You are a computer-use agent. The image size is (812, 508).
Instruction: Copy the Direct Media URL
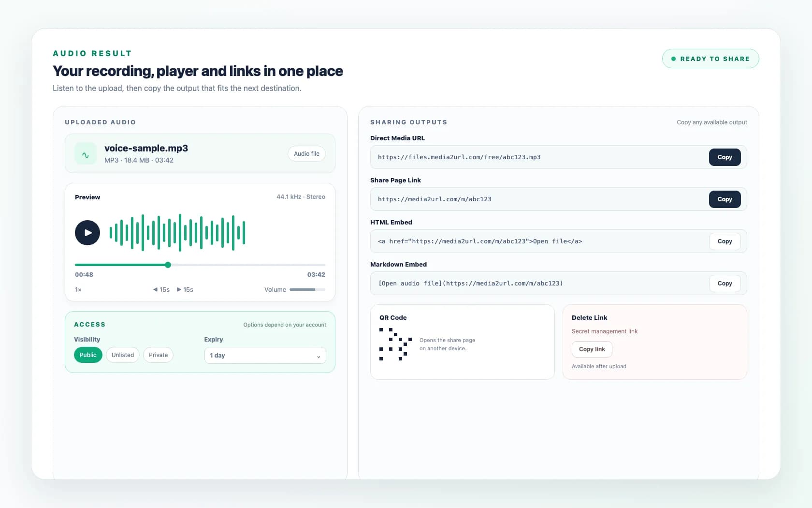coord(725,157)
